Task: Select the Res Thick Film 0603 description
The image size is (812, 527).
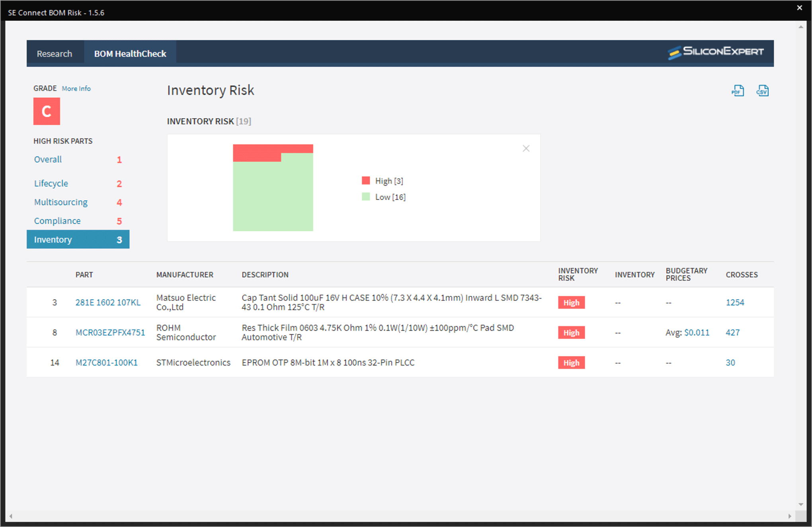Action: 378,332
